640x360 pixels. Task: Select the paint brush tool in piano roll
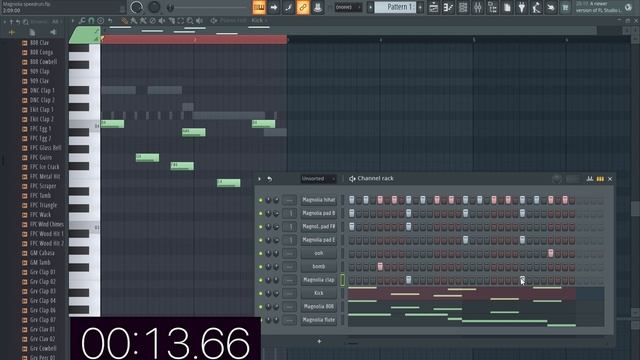point(134,20)
